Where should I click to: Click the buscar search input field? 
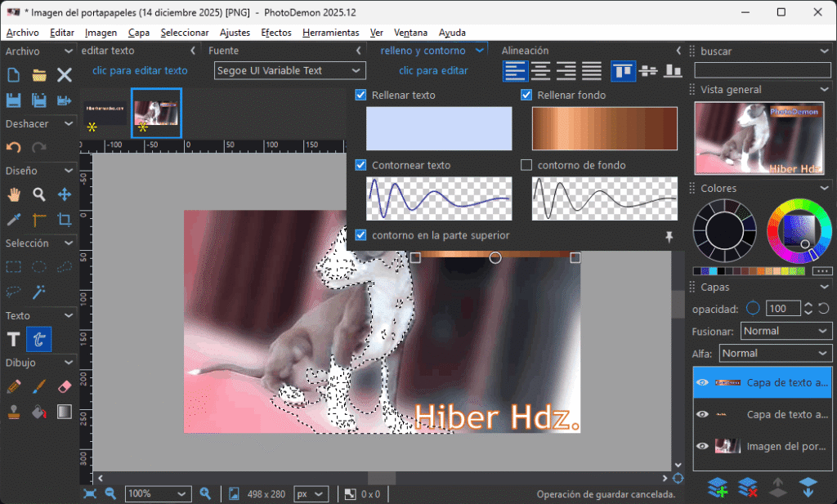click(762, 70)
